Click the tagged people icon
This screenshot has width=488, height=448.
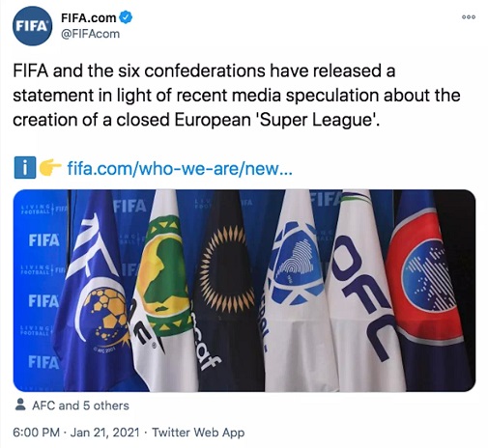20,405
